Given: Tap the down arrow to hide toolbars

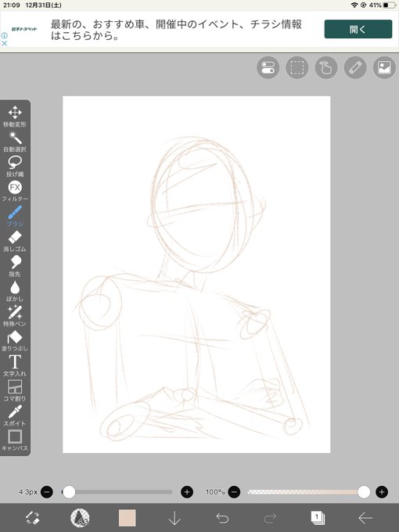Looking at the screenshot, I should 174,518.
